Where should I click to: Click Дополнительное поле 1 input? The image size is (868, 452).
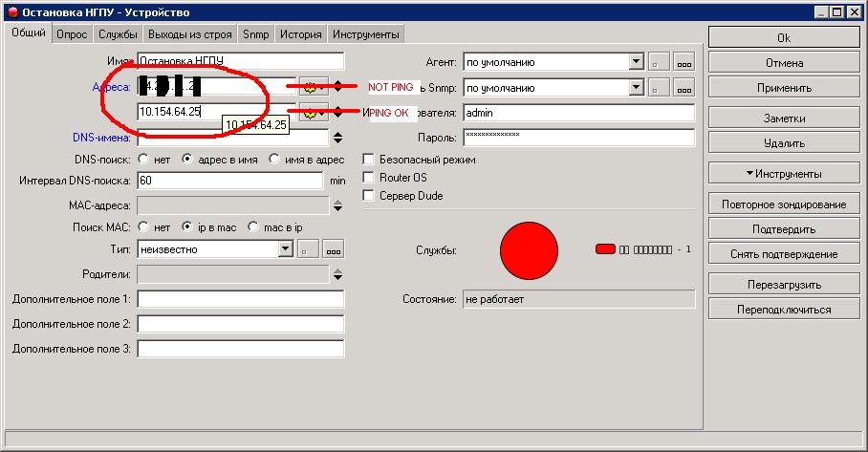pos(240,299)
